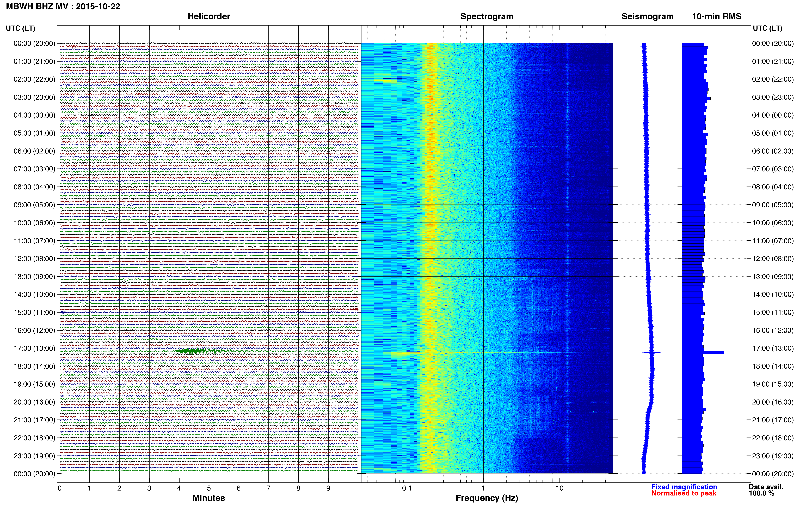Click the '5' minutes tick label
The image size is (812, 508).
209,488
